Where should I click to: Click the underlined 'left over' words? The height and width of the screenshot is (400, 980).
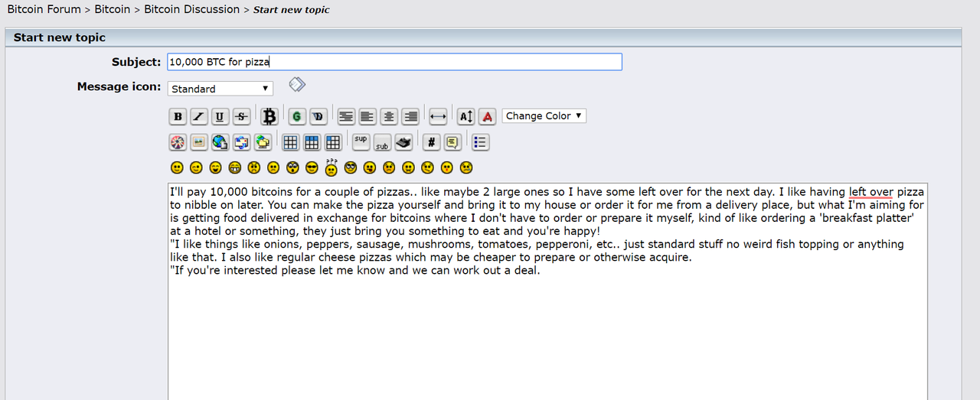click(871, 192)
